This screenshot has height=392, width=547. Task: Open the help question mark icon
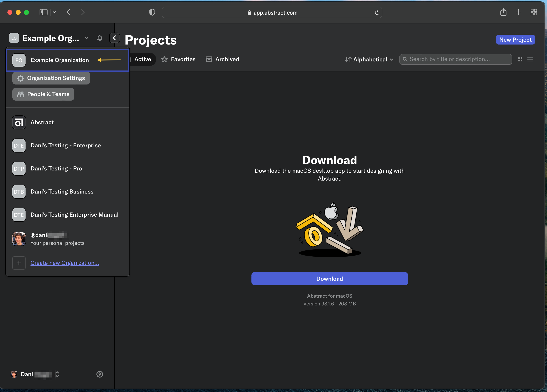(100, 374)
